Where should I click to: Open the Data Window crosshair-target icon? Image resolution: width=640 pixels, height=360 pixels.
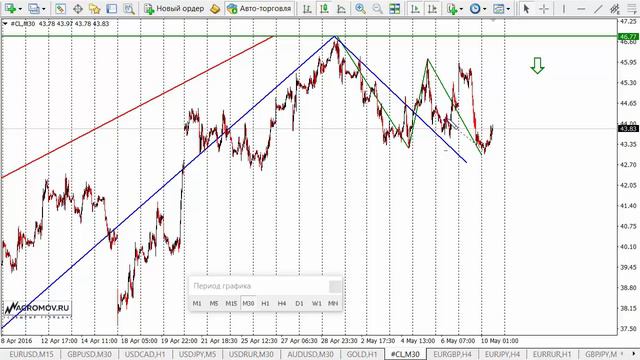(x=78, y=8)
